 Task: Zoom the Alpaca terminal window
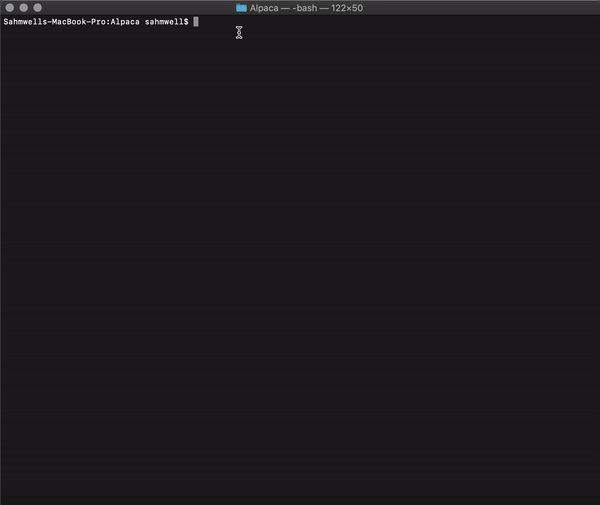[x=38, y=8]
